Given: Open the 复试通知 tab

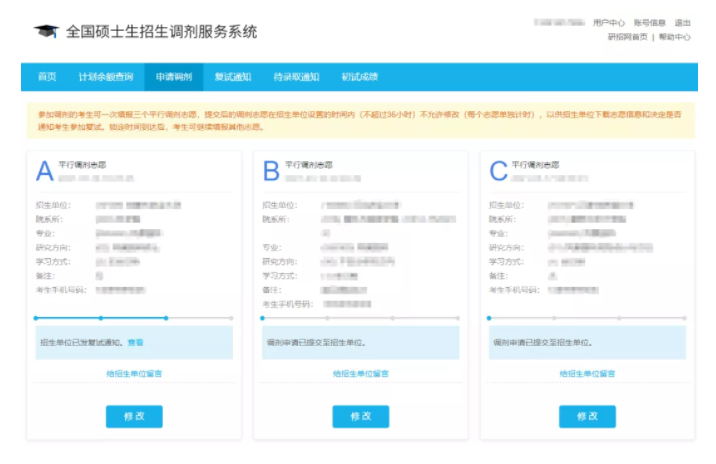Looking at the screenshot, I should pyautogui.click(x=233, y=77).
